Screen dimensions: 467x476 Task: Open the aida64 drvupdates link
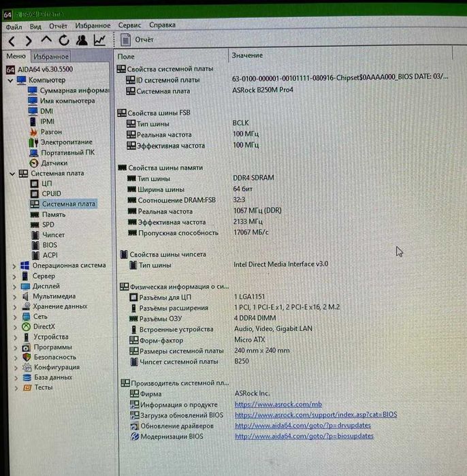pos(303,426)
